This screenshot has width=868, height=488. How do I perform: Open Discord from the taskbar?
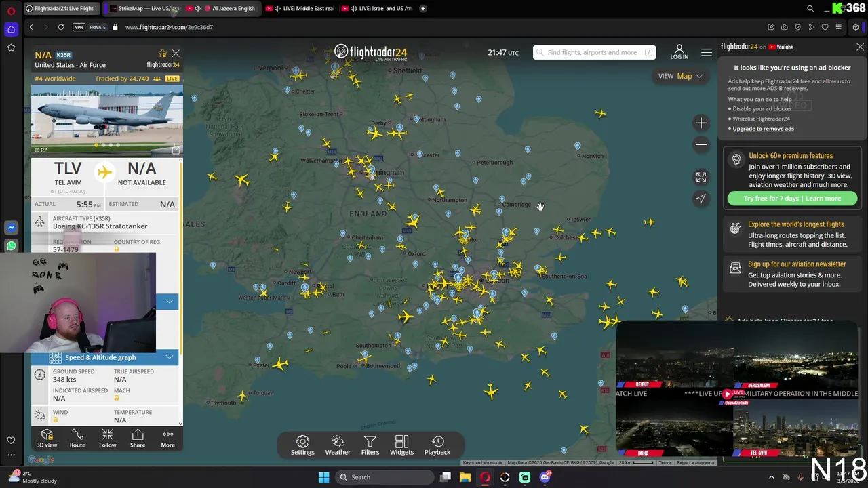click(545, 477)
